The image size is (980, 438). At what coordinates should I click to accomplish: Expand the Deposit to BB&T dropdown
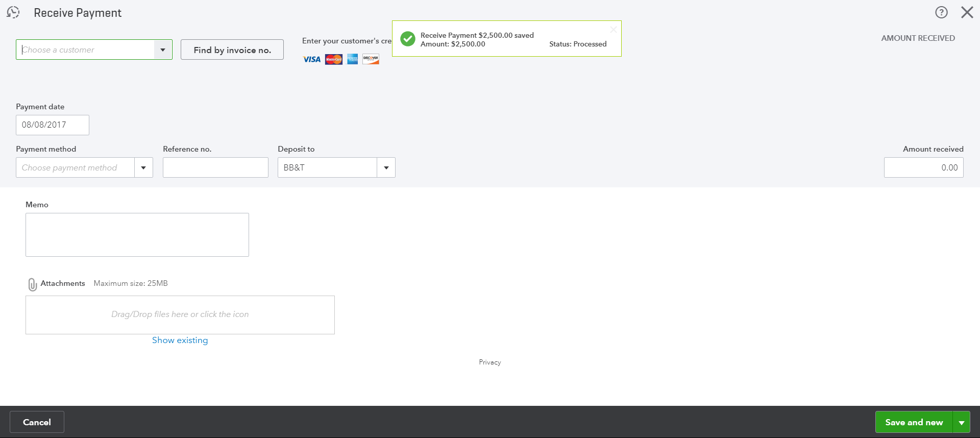386,168
